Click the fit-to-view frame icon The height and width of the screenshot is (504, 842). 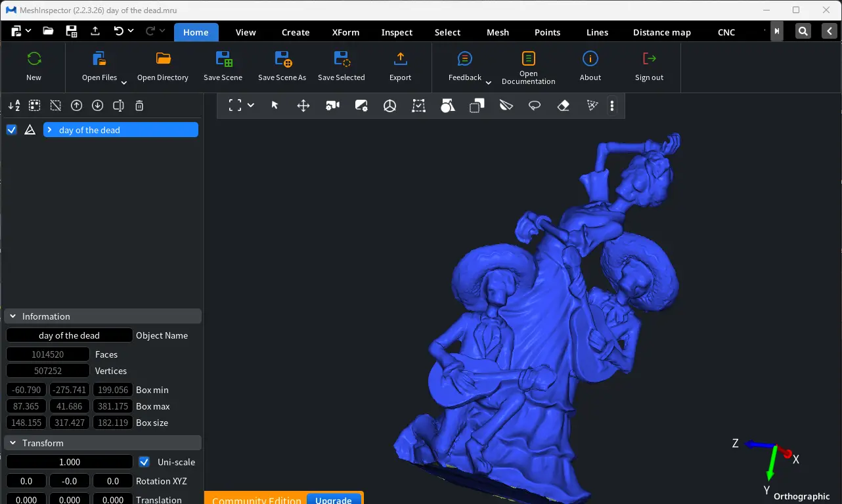point(235,105)
